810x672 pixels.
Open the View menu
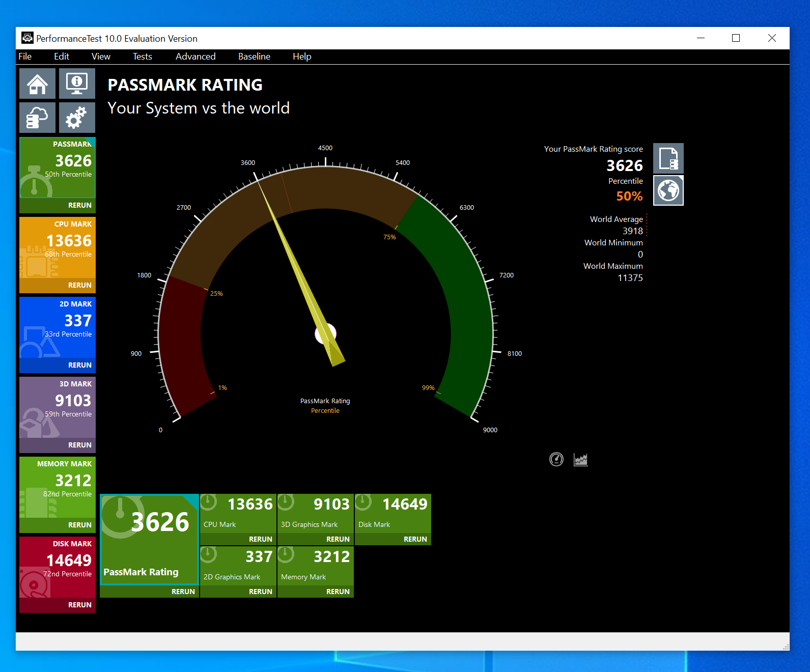tap(101, 57)
